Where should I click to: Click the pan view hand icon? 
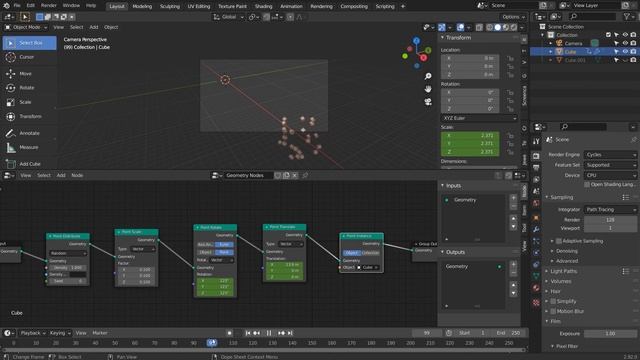pyautogui.click(x=428, y=89)
